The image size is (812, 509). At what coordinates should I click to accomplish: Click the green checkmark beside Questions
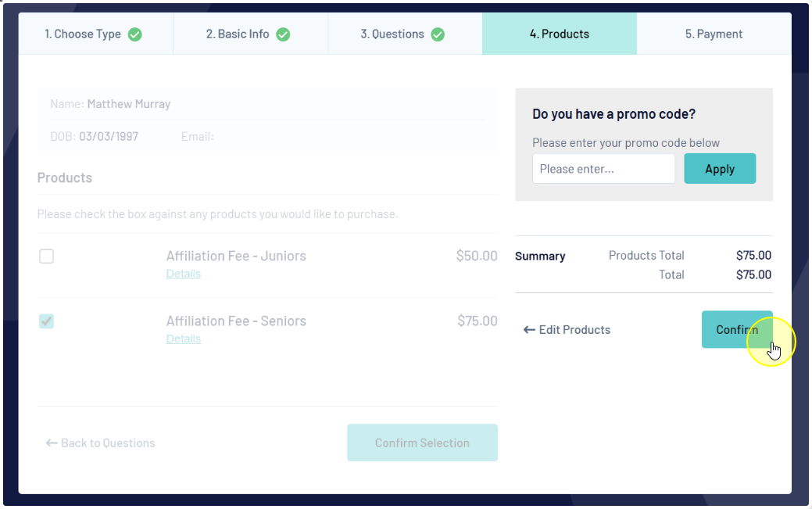[438, 34]
